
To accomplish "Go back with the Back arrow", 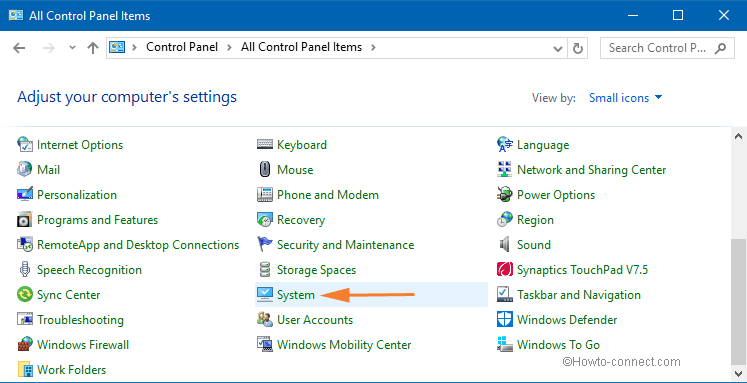I will pos(19,48).
